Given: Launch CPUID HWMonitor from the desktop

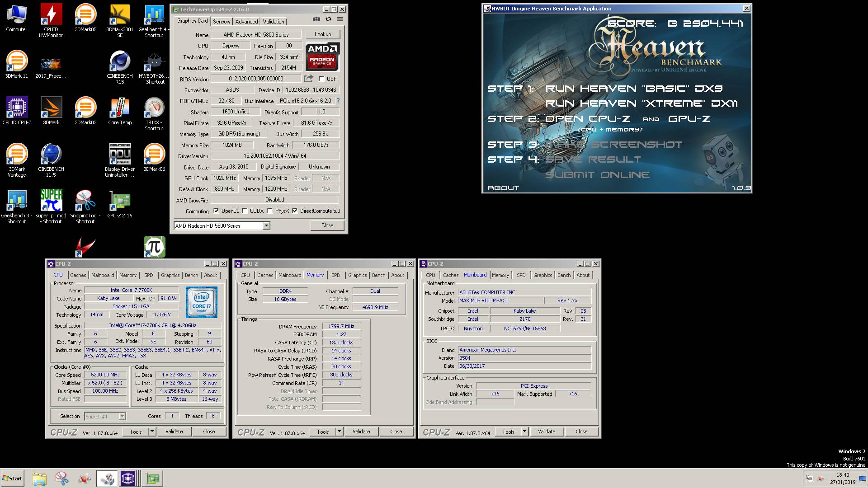Looking at the screenshot, I should point(51,20).
